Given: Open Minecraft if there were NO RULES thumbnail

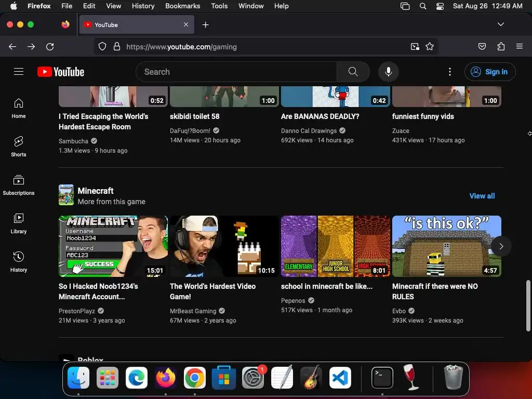Looking at the screenshot, I should point(446,246).
